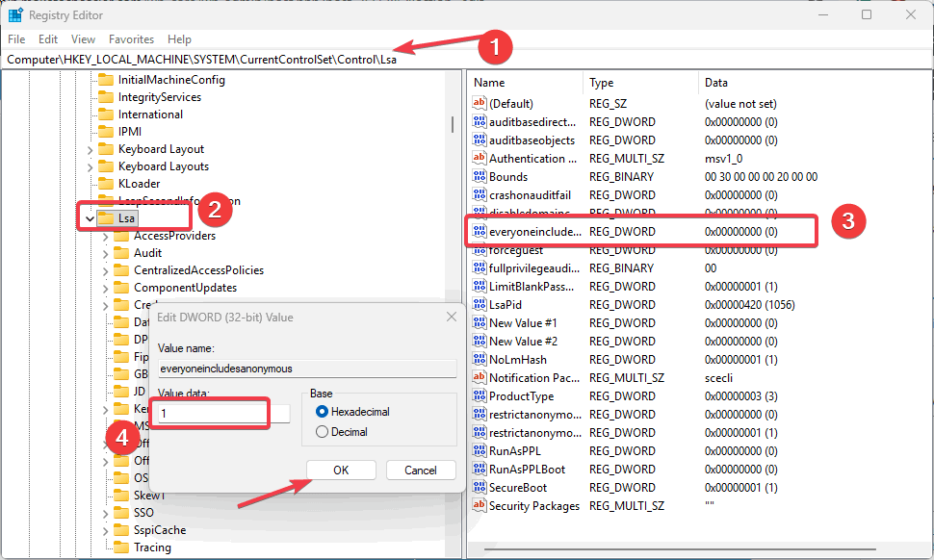This screenshot has height=560, width=934.
Task: Click the InitialMachineConfig folder icon
Action: 105,80
